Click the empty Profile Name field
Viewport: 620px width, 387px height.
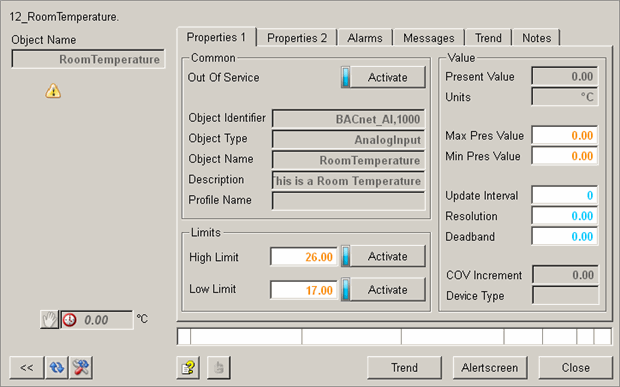(348, 201)
